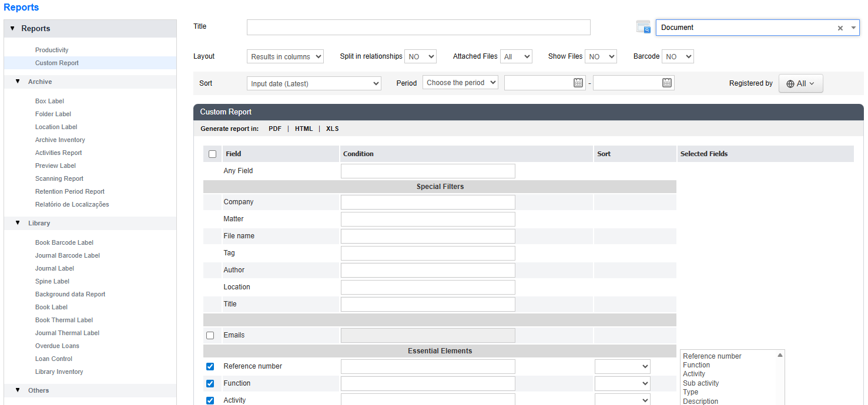Open Location Label report

pos(56,127)
